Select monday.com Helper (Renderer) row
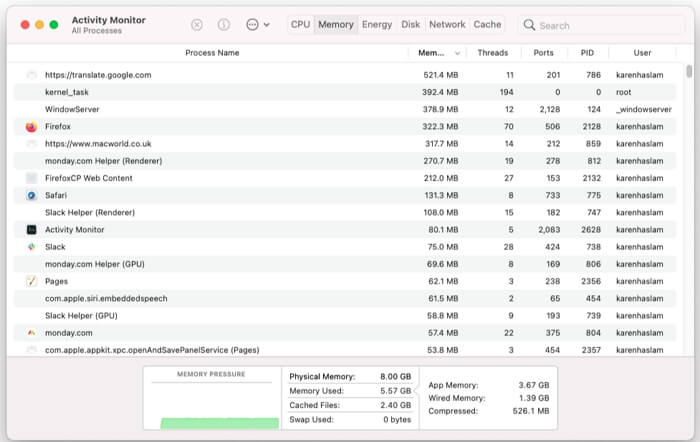Viewport: 700px width, 442px height. (x=345, y=161)
